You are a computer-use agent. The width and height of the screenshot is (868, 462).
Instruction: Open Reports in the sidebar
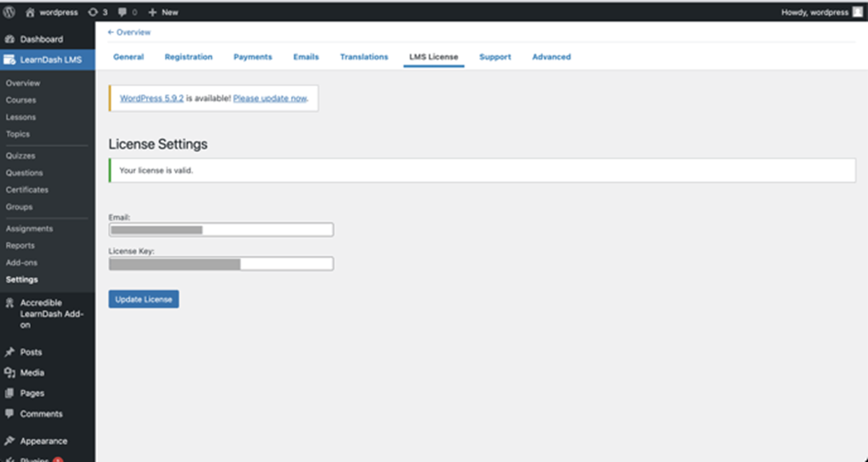click(x=20, y=246)
